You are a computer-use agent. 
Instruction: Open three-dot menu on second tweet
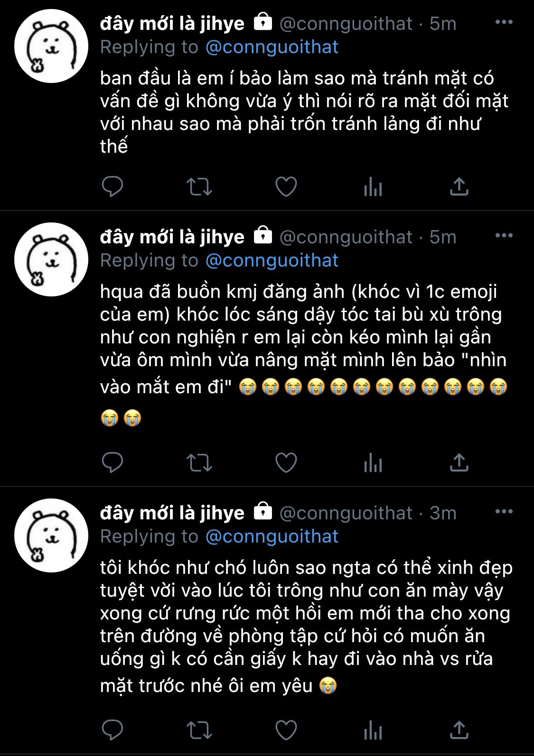(504, 235)
